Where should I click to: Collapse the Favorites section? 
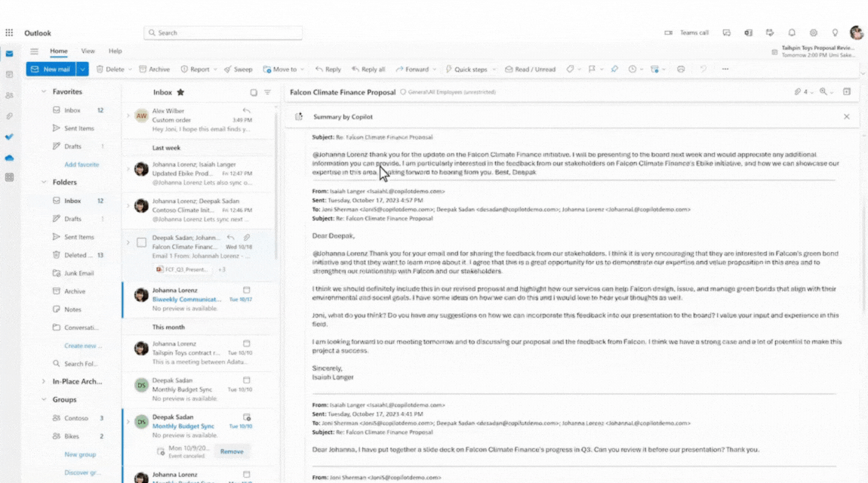[45, 91]
